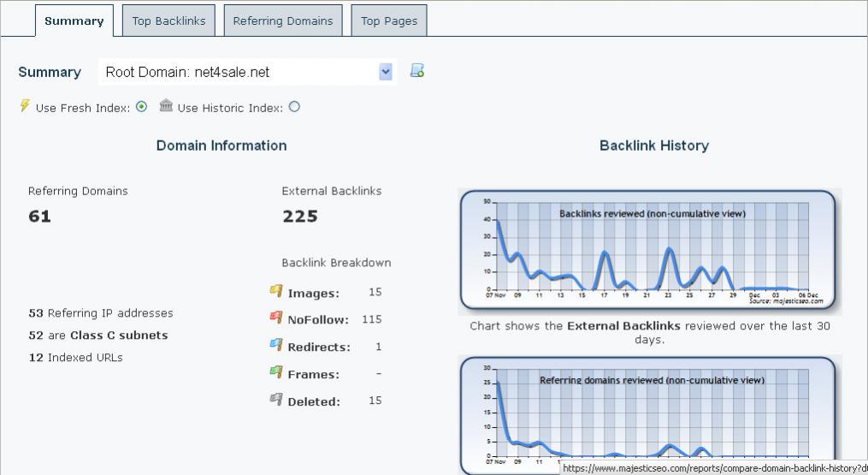Click the green Frames flag icon
This screenshot has width=868, height=475.
276,371
